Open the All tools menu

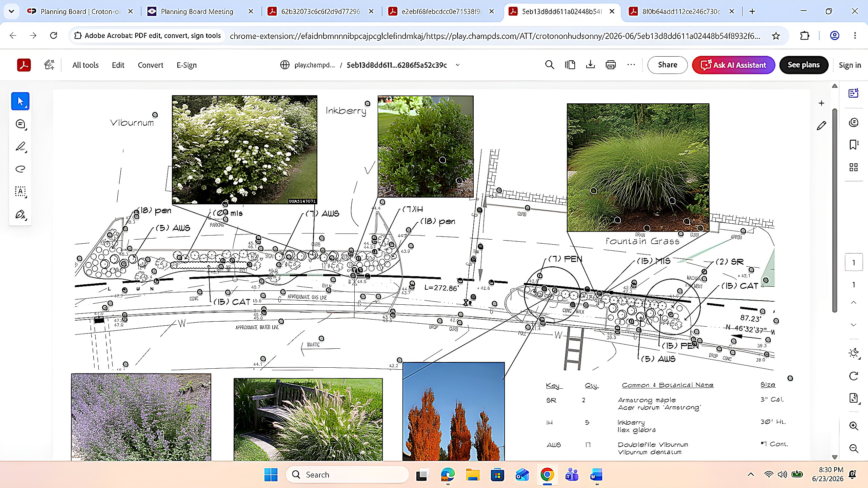click(x=85, y=65)
